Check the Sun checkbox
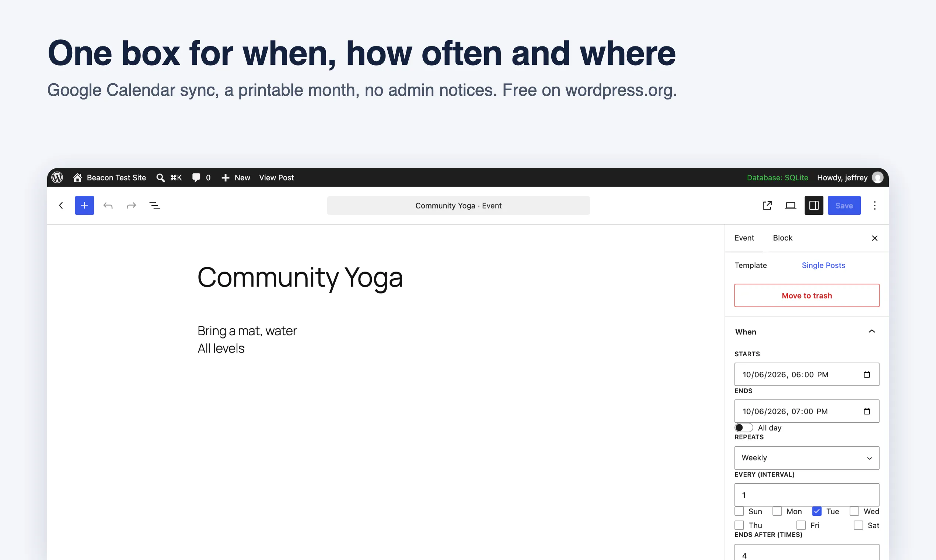 [739, 511]
